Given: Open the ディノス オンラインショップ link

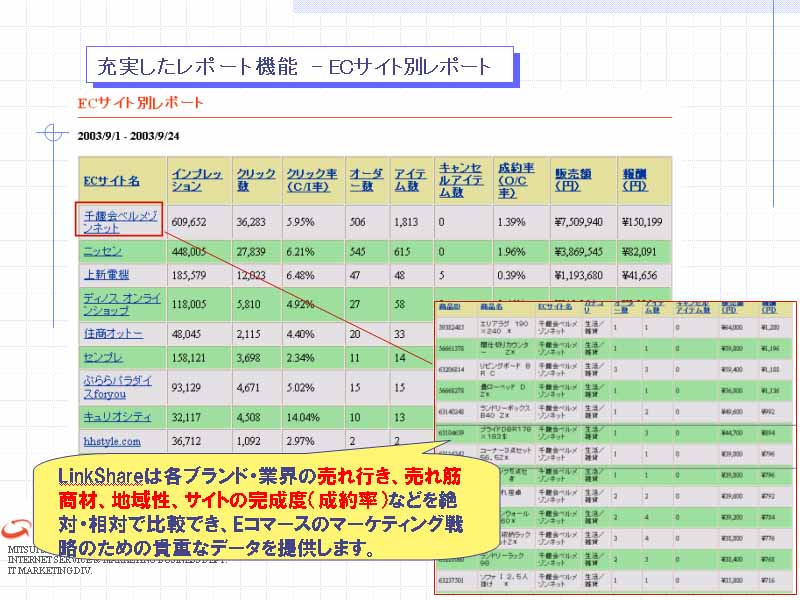Looking at the screenshot, I should 122,304.
